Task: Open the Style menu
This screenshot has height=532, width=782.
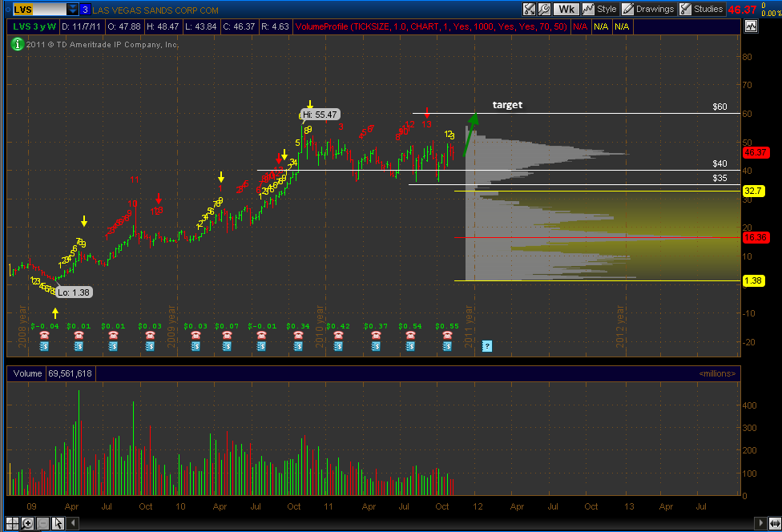Action: [600, 9]
